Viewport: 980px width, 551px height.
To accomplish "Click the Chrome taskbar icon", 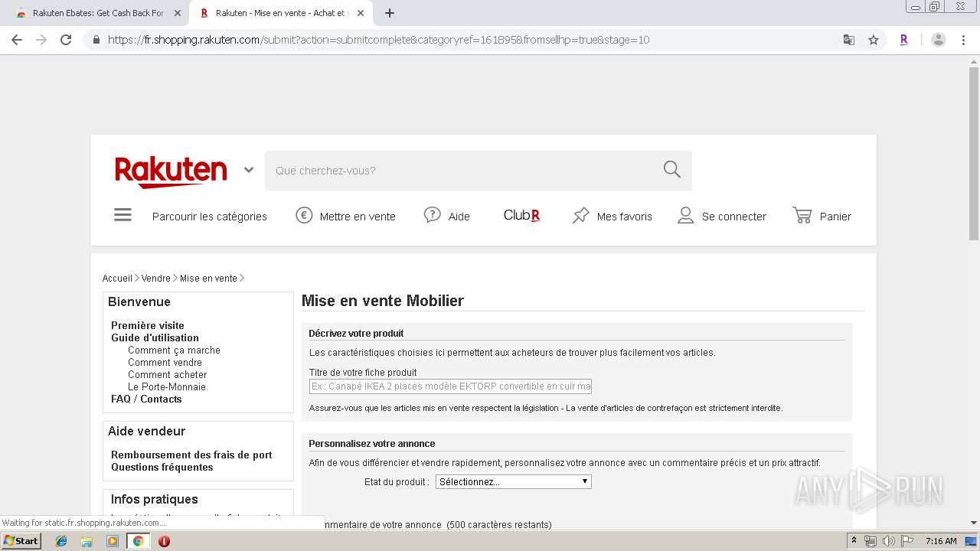I will pos(138,541).
